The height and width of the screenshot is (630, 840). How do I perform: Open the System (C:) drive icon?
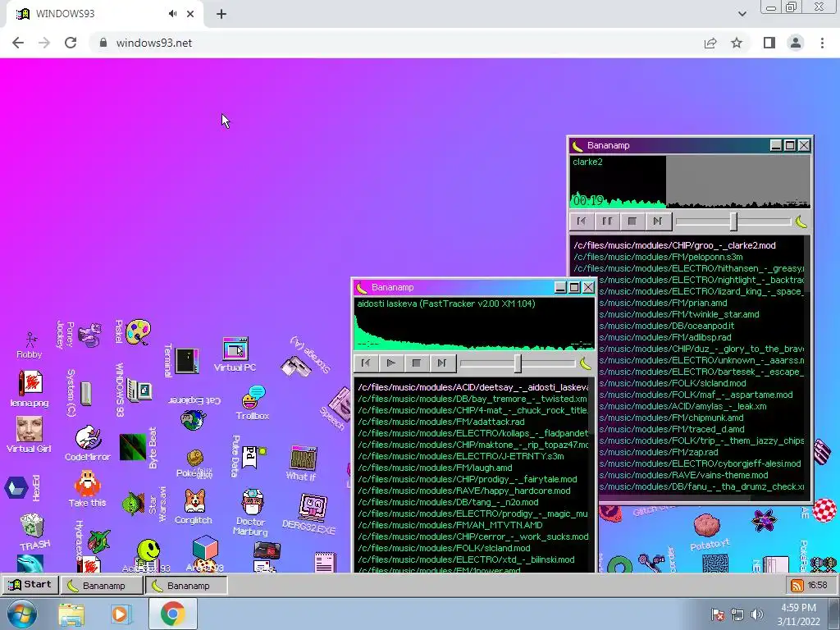point(85,393)
